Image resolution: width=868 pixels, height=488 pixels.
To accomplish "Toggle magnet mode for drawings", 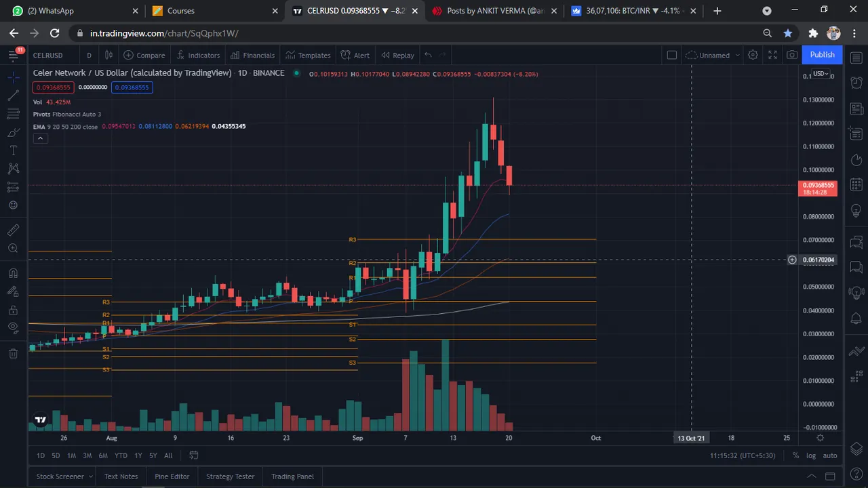I will [x=13, y=273].
